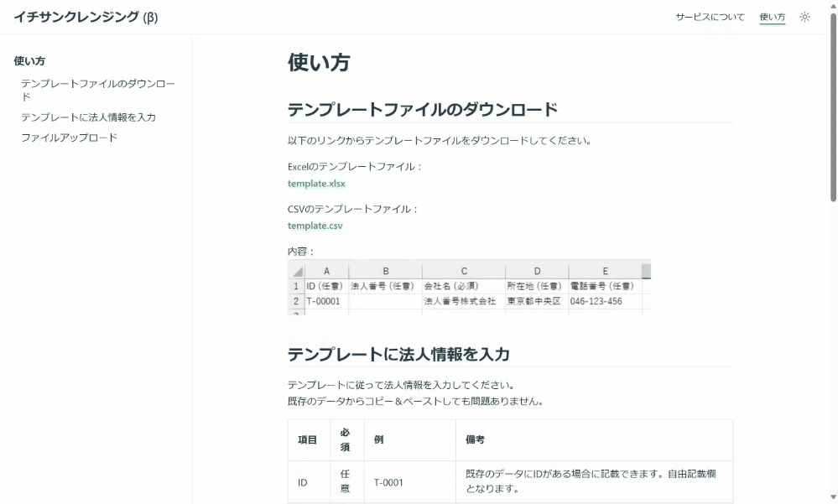
Task: Click column C header in spreadsheet preview
Action: (x=464, y=271)
